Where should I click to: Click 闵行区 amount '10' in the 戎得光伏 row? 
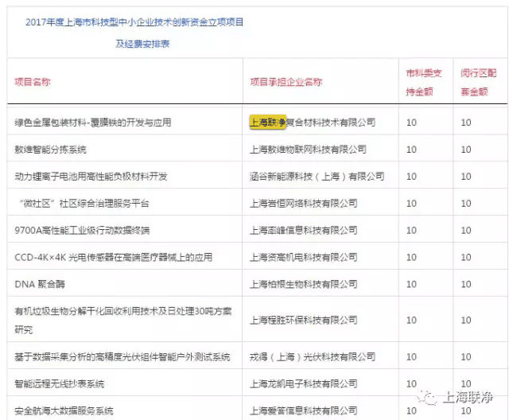coord(466,356)
